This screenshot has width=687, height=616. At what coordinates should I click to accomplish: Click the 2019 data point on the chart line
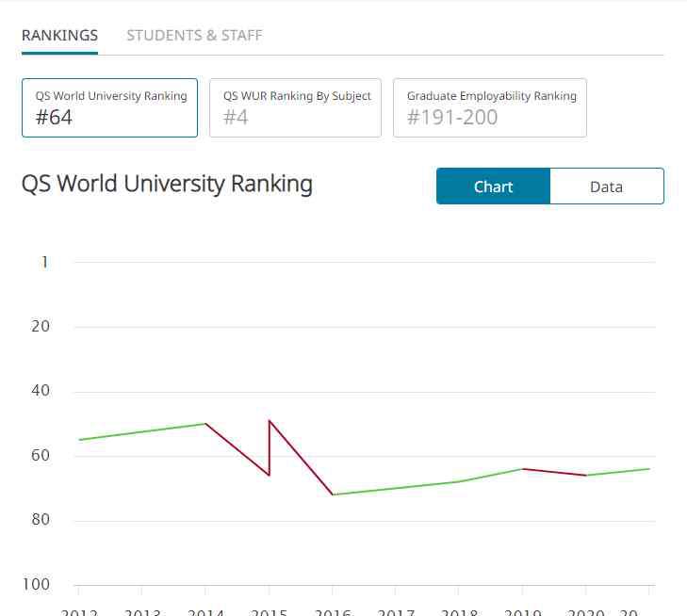click(523, 469)
